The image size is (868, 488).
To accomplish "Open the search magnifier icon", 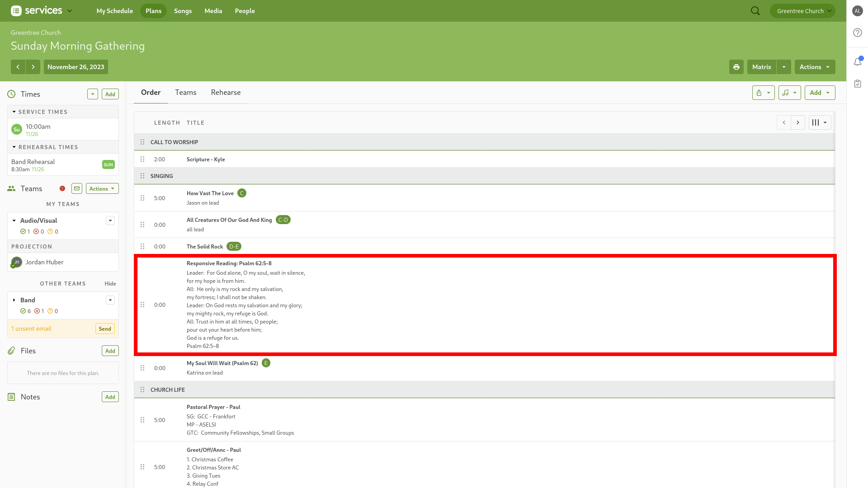I will [755, 11].
